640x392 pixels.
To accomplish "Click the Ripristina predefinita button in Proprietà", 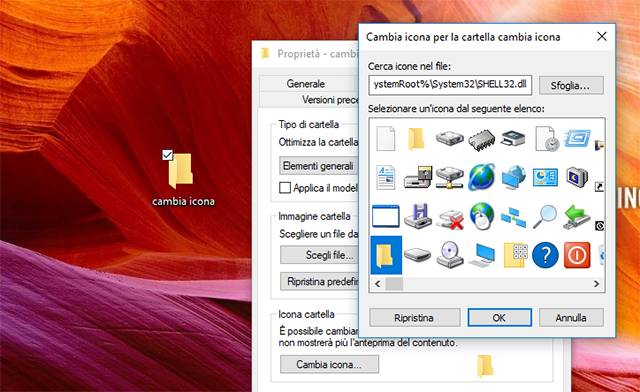I will 319,281.
